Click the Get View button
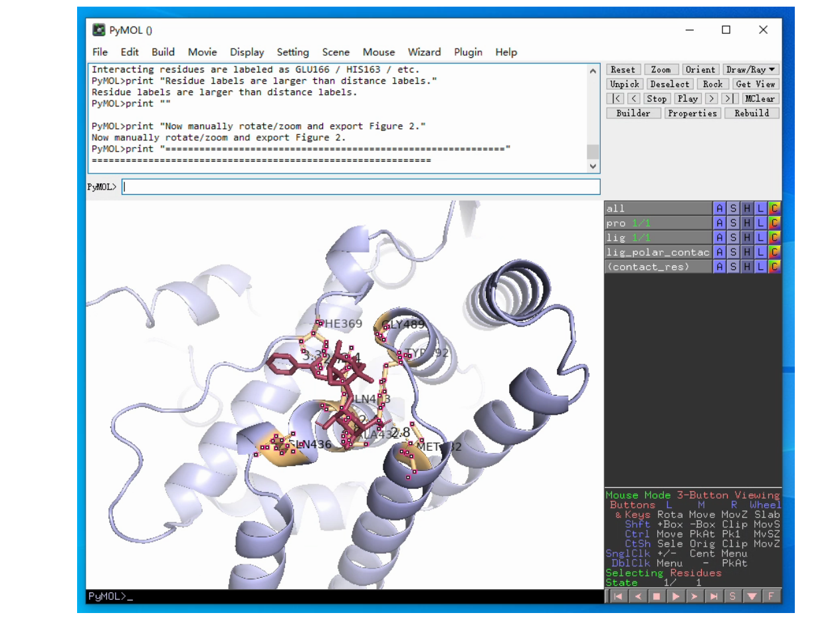Viewport: 840px width, 625px height. (756, 84)
